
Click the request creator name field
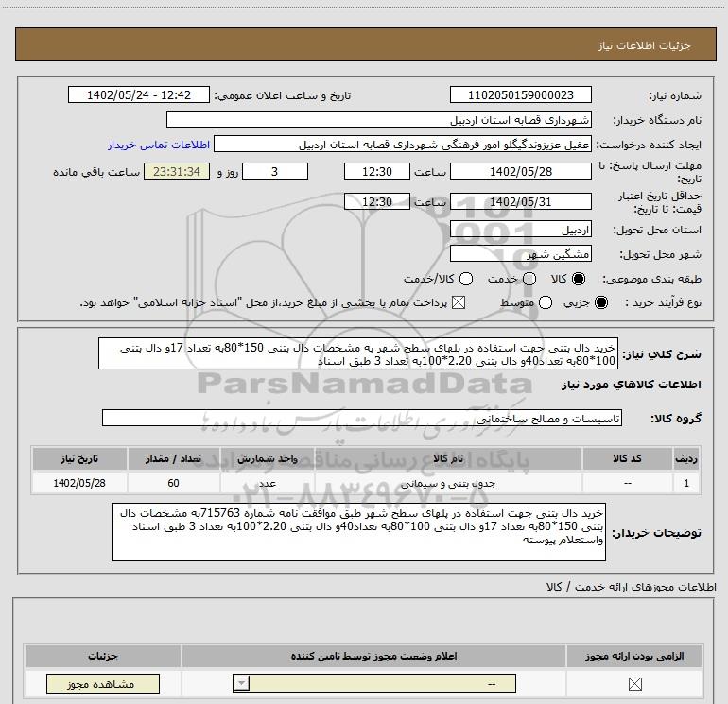pyautogui.click(x=403, y=144)
